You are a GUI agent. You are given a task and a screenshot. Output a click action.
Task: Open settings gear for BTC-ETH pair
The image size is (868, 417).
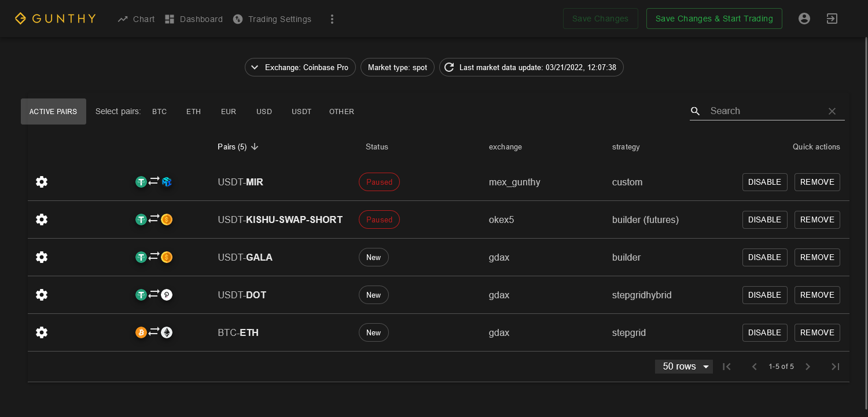42,332
